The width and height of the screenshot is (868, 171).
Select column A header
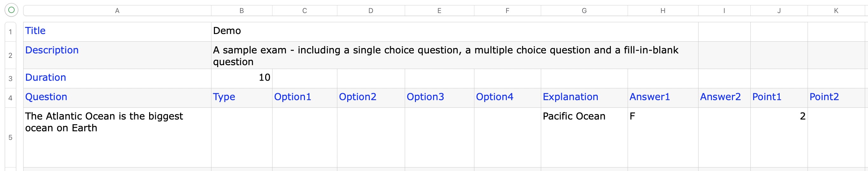[x=117, y=11]
